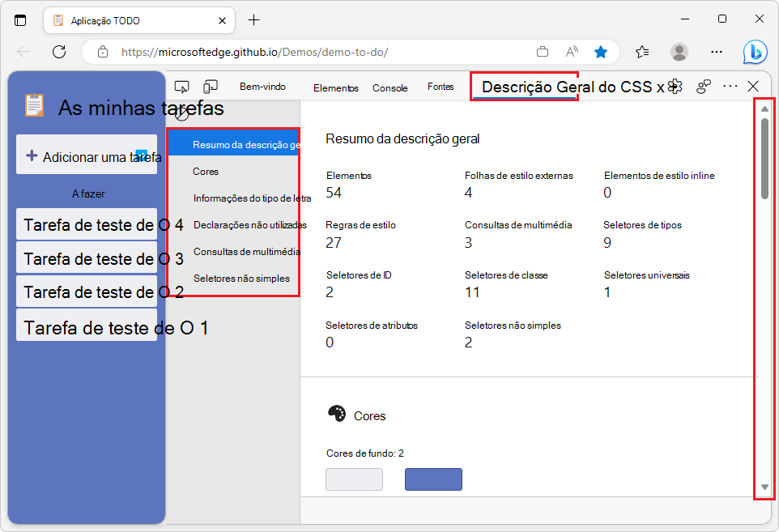The height and width of the screenshot is (532, 779).
Task: Select the inspect element tool in DevTools
Action: point(183,85)
